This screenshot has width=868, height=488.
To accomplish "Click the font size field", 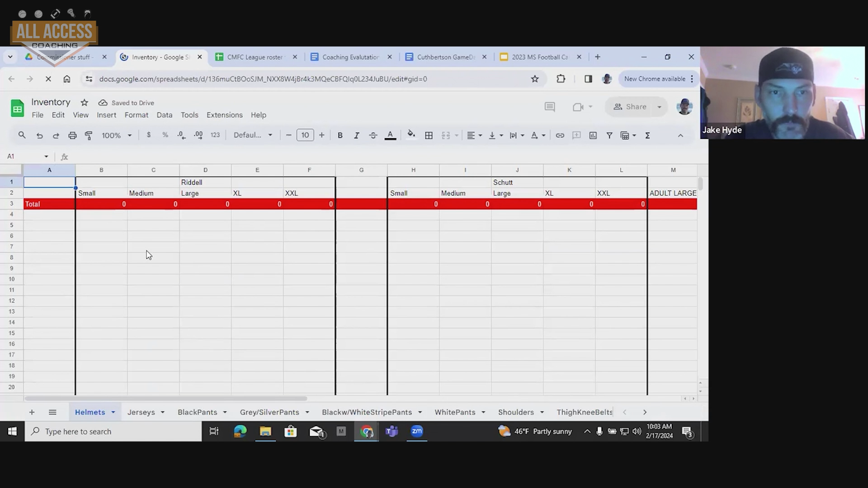I will click(x=305, y=135).
